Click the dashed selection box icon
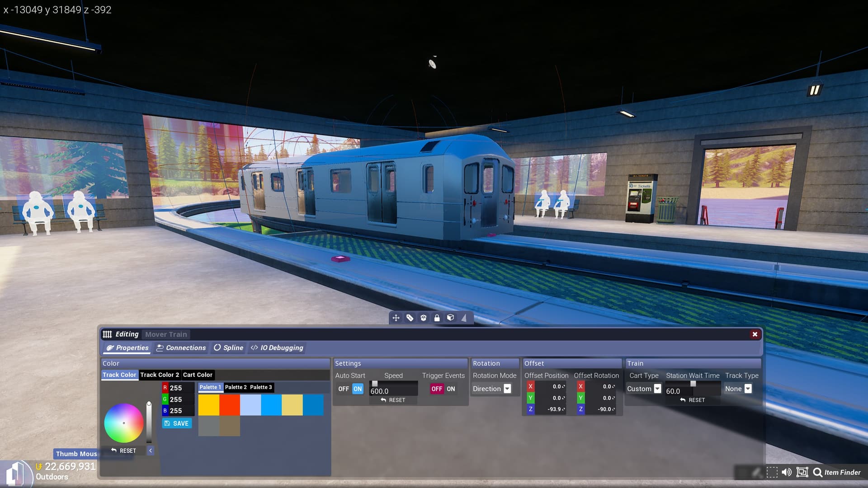The height and width of the screenshot is (488, 868). coord(772,473)
